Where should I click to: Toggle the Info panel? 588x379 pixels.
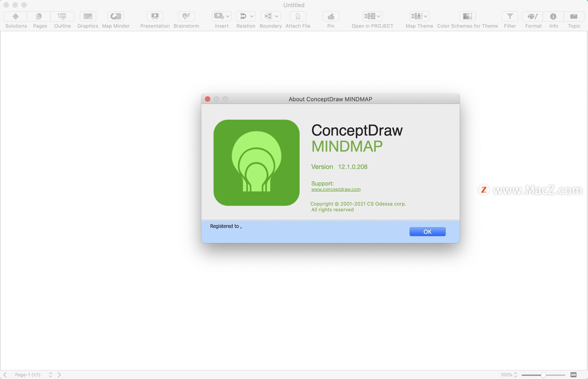click(x=553, y=16)
